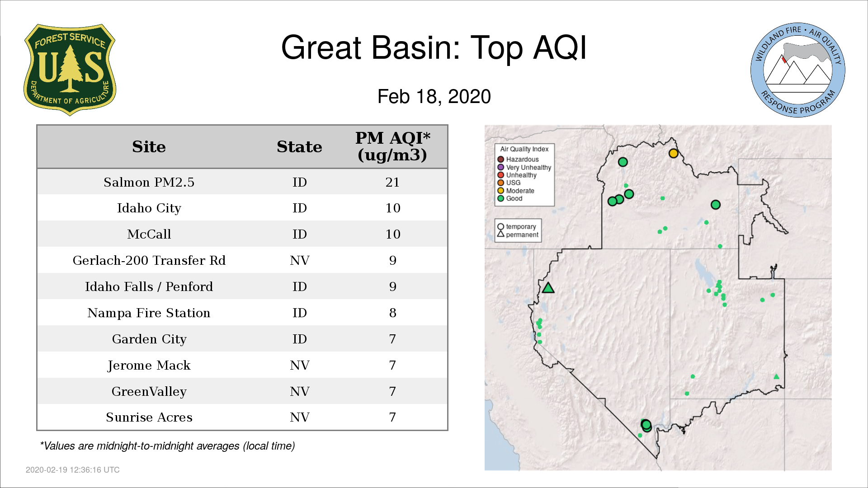Click the AQI value 21 for Salmon
868x488 pixels.
tap(392, 182)
